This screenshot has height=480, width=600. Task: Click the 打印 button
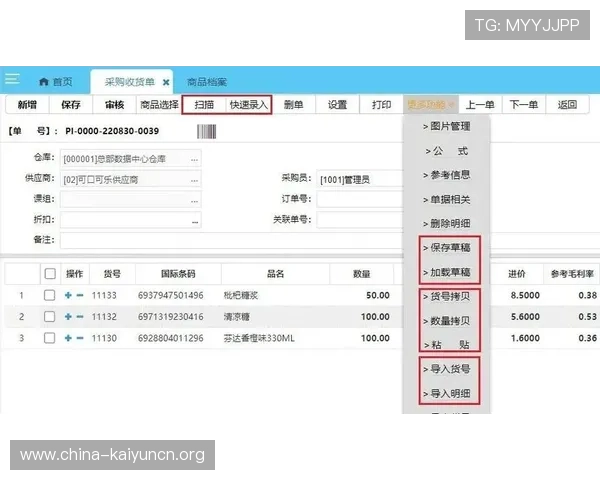(x=382, y=104)
